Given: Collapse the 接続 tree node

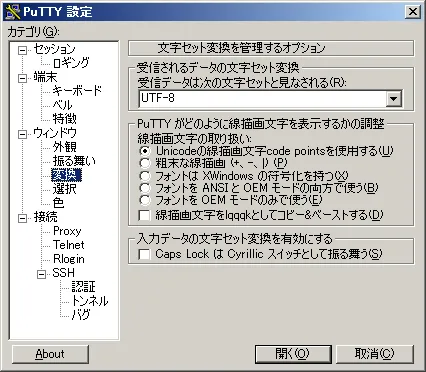Looking at the screenshot, I should point(22,218).
